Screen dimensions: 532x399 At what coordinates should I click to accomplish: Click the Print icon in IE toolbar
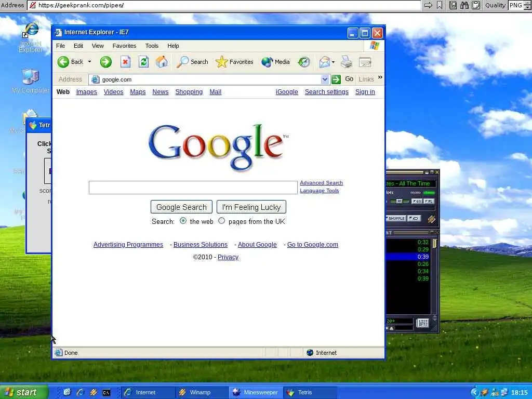tap(347, 62)
